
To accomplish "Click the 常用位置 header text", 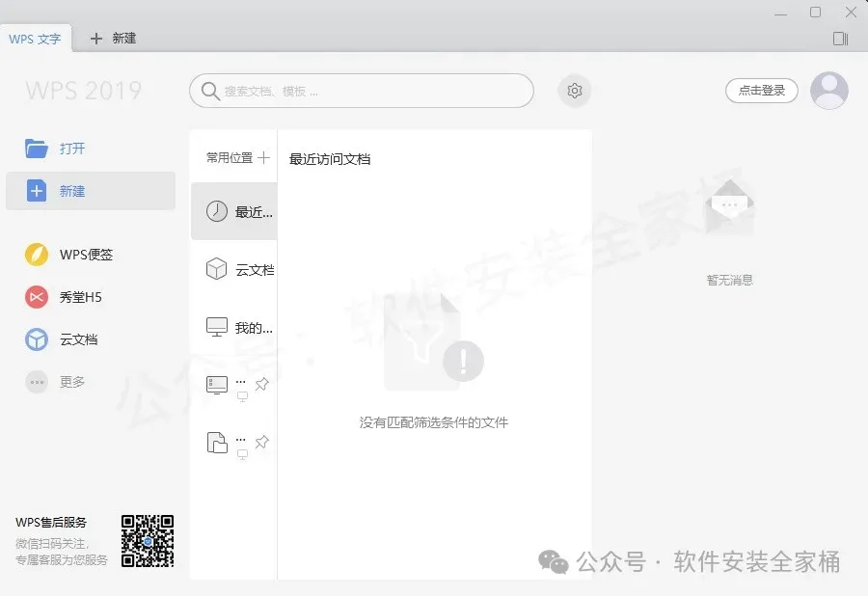I will 230,158.
